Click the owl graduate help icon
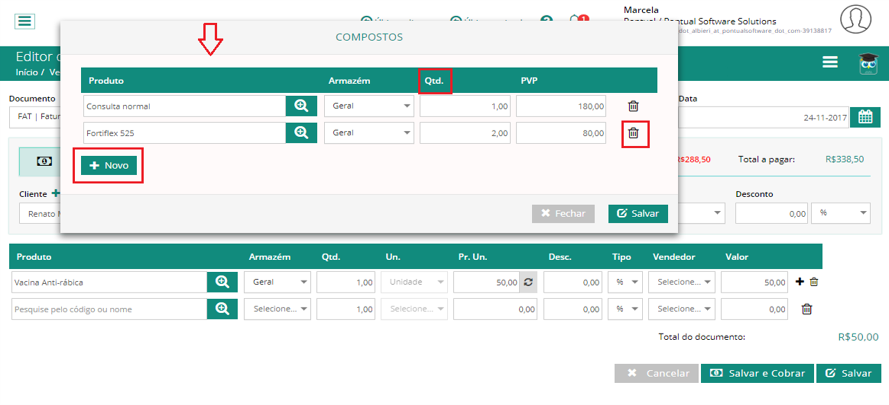The image size is (889, 405). (x=867, y=64)
